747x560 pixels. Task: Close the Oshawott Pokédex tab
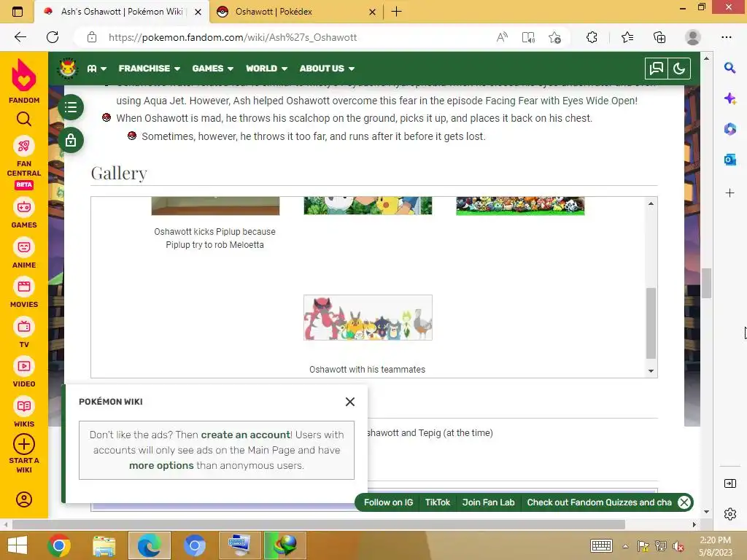coord(373,12)
